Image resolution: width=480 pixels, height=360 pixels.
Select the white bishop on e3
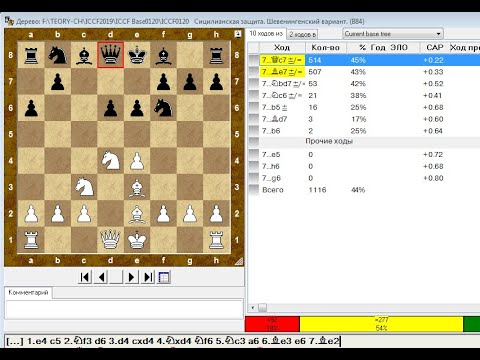pos(137,187)
